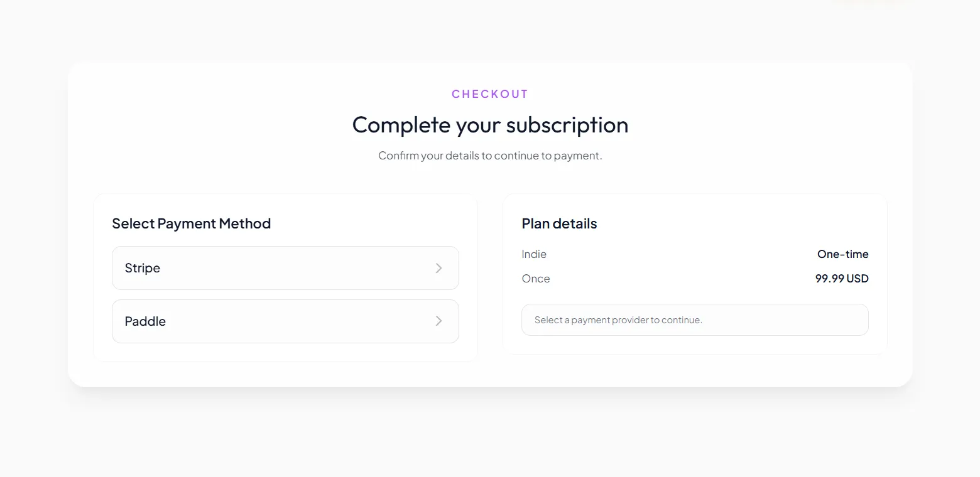
Task: Click the One-time billing label
Action: click(842, 254)
